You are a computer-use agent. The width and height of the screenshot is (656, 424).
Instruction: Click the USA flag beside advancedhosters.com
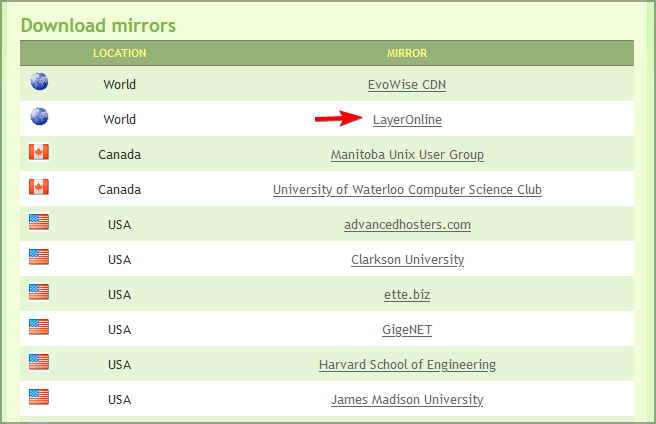39,223
